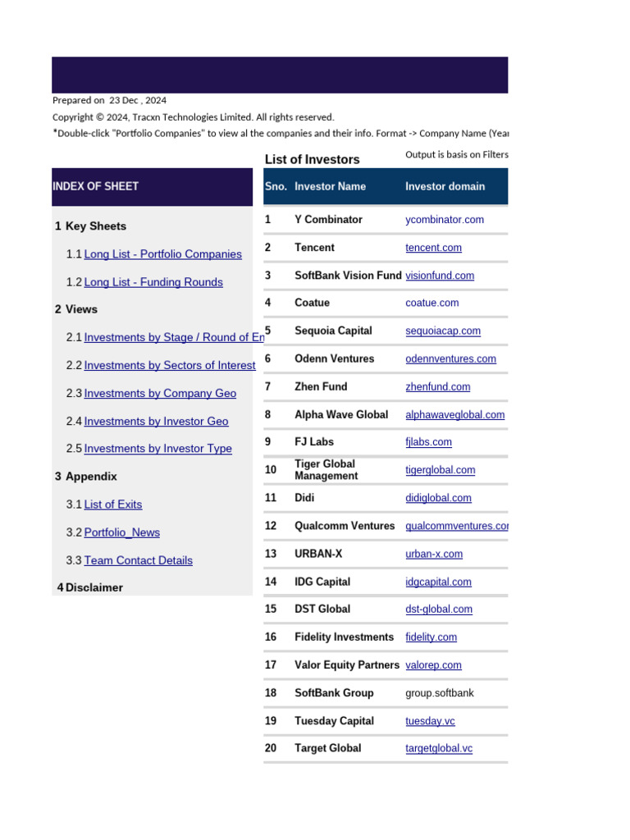The height and width of the screenshot is (840, 630).
Task: Select the Disclaimer index entry
Action: tap(94, 587)
